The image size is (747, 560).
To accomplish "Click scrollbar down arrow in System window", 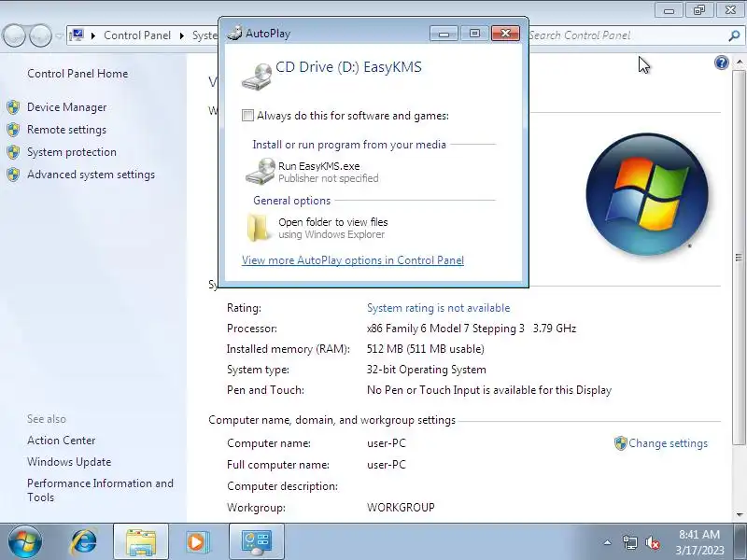I will pos(739,515).
